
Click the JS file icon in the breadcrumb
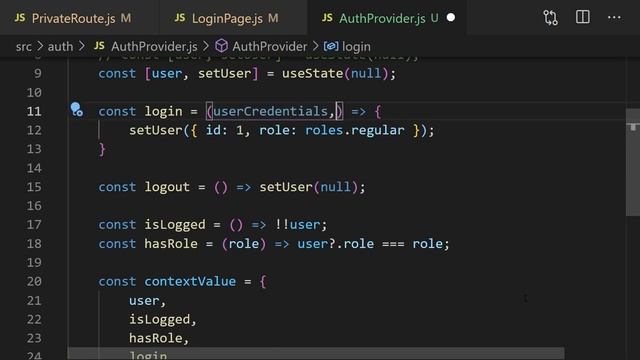99,46
